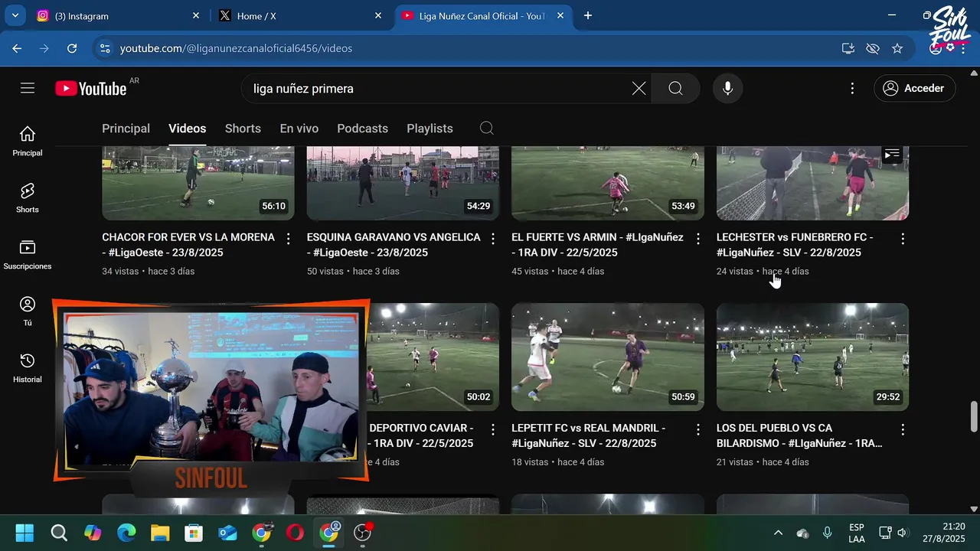Image resolution: width=980 pixels, height=551 pixels.
Task: Go to Principal in the sidebar
Action: (28, 142)
